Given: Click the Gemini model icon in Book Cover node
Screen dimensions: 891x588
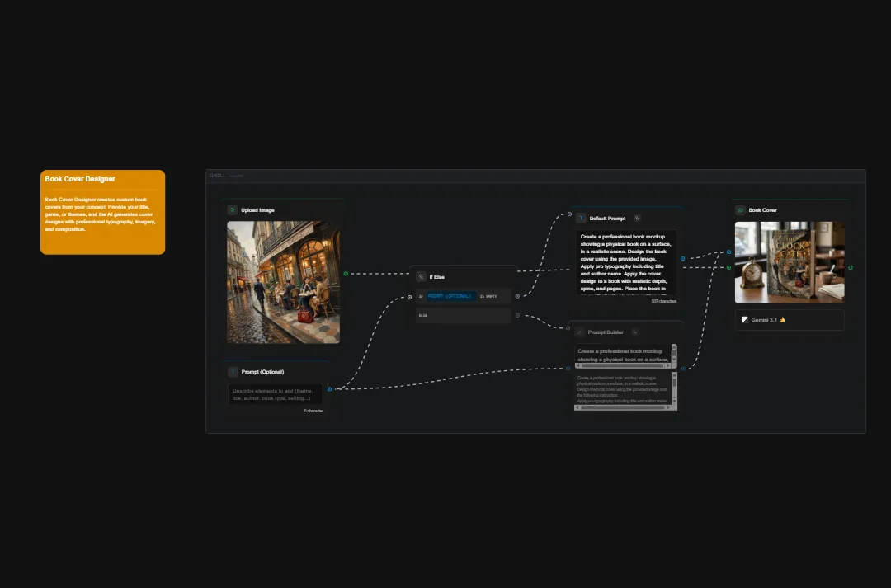Looking at the screenshot, I should (745, 320).
